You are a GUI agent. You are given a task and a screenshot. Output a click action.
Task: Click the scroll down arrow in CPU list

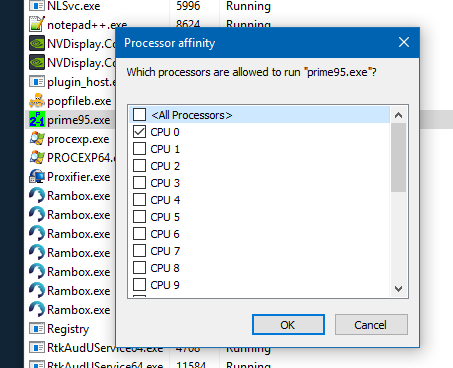[x=398, y=289]
